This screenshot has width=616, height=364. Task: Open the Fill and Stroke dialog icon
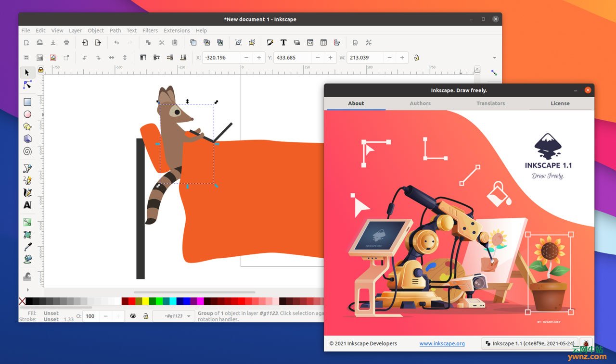point(270,42)
